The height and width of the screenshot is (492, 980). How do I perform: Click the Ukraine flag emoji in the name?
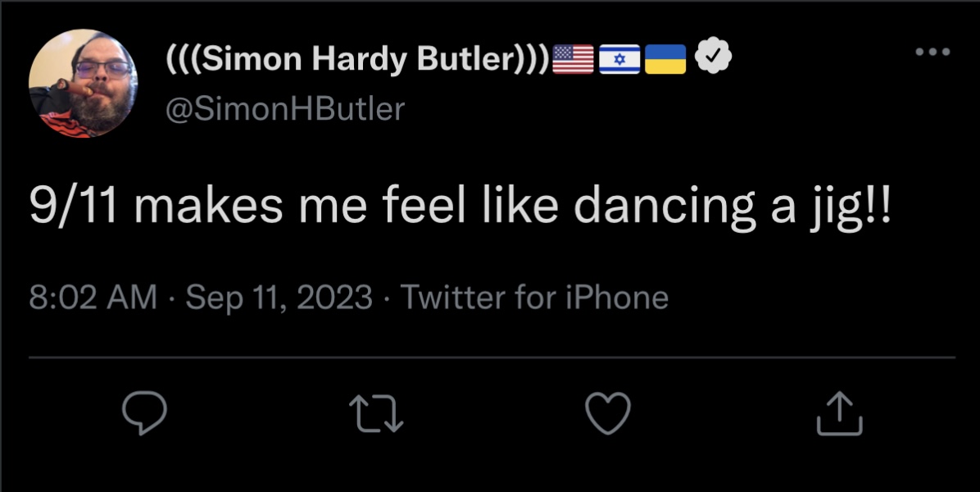[665, 59]
